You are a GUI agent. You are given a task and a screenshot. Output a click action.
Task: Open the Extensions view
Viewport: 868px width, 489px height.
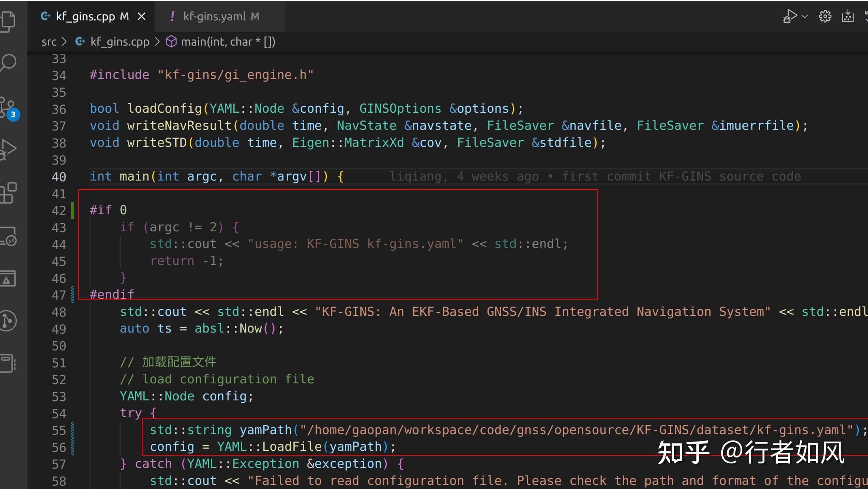8,193
